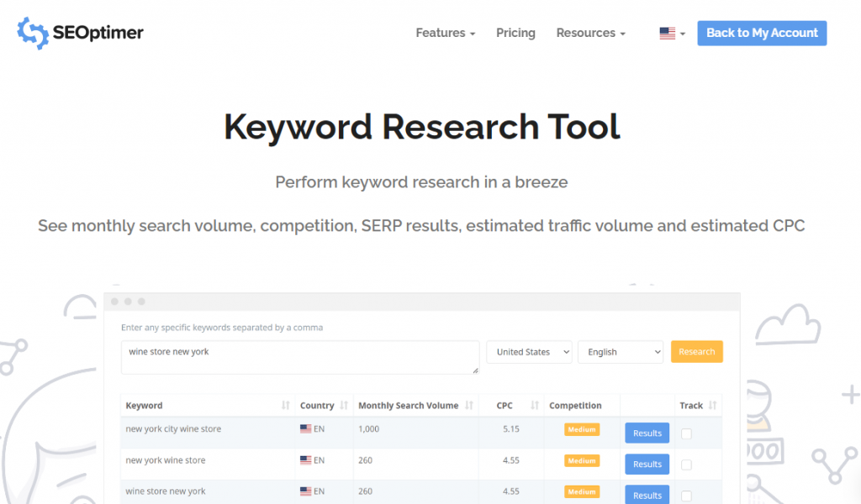Check Track box for wine store new york row
861x504 pixels.
point(686,495)
